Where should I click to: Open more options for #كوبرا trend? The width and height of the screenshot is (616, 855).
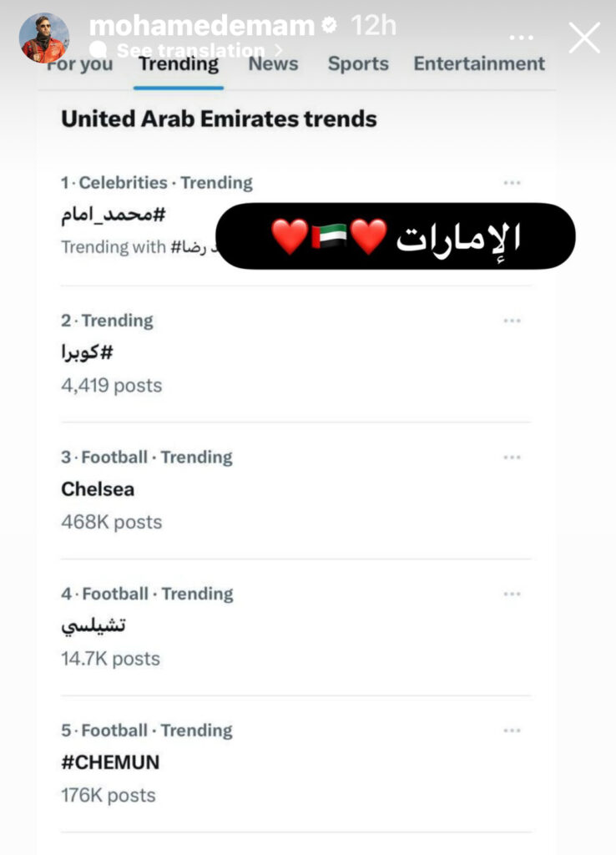512,321
